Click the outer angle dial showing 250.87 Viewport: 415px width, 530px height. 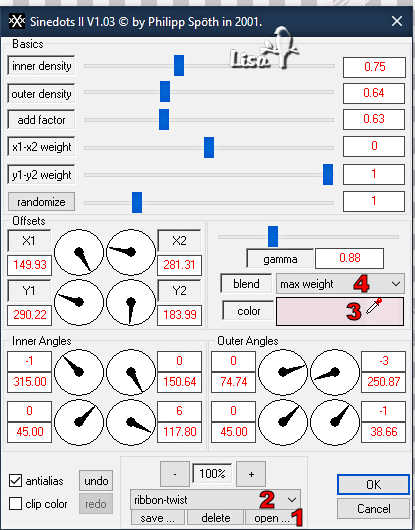pyautogui.click(x=335, y=372)
